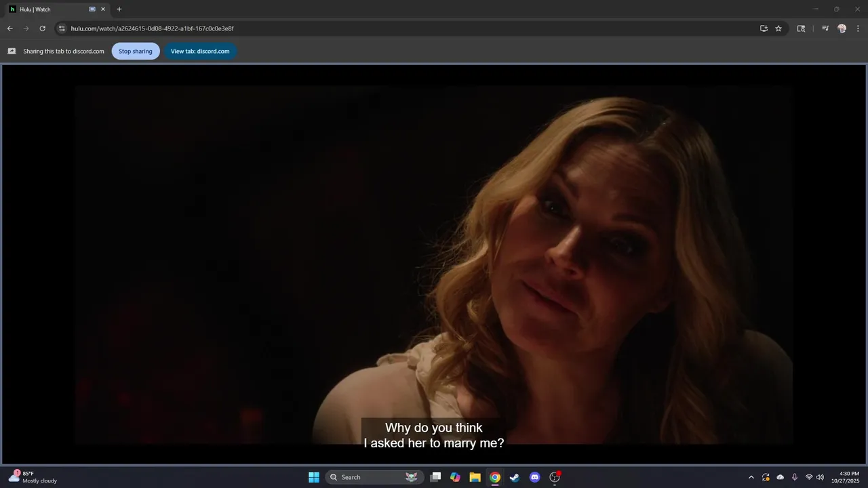Click the taskbar Search box
This screenshot has width=868, height=488.
(x=374, y=477)
